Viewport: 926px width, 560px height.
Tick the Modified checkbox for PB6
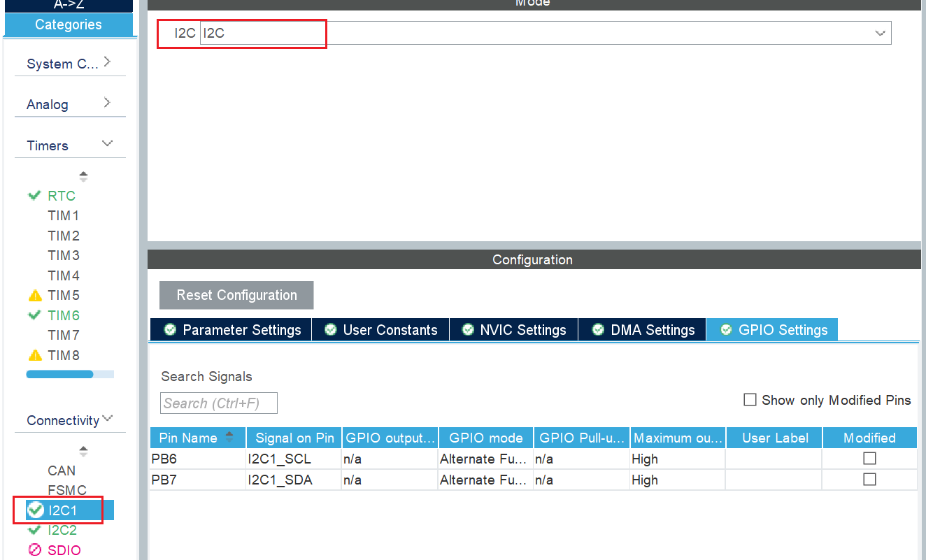[x=869, y=459]
